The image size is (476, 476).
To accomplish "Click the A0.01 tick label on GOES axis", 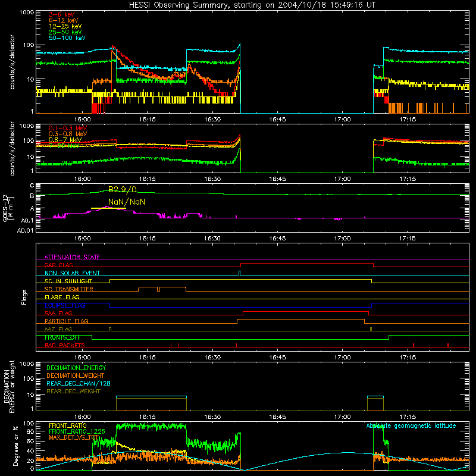I will (x=25, y=230).
